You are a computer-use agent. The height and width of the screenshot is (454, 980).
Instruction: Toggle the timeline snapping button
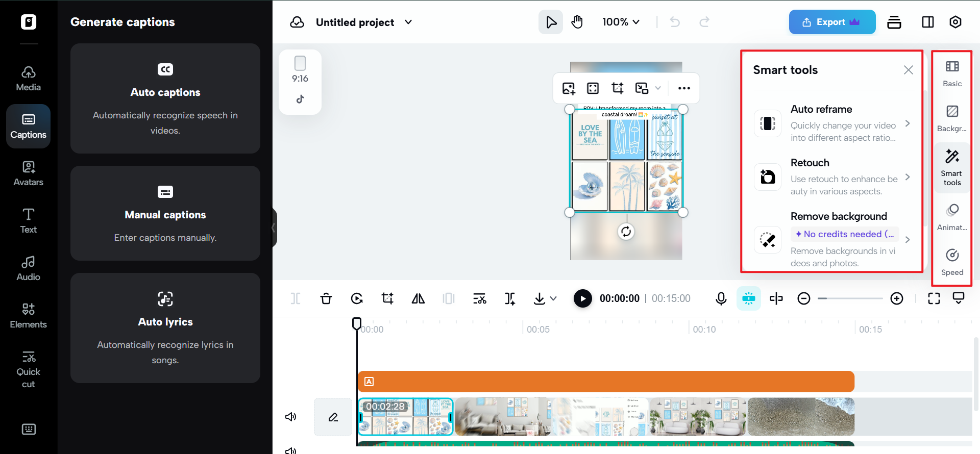click(x=748, y=298)
